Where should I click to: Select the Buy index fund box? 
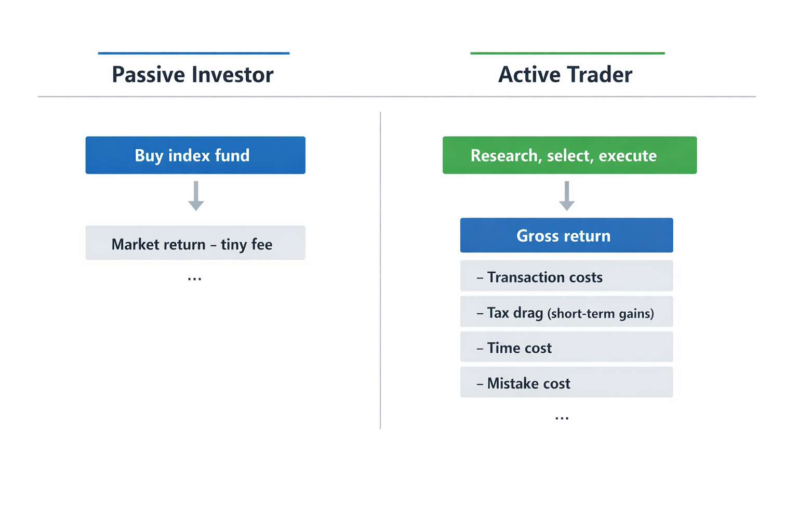[x=195, y=155]
